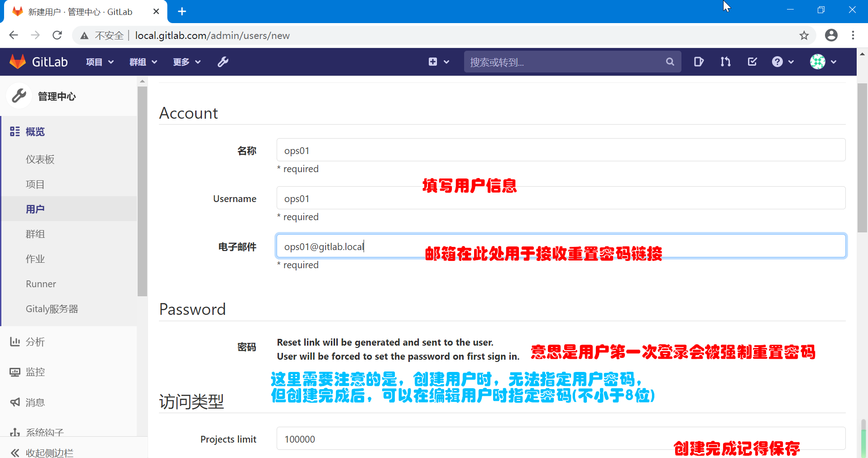Expand the 群组 dropdown menu
Viewport: 868px width, 458px height.
143,62
